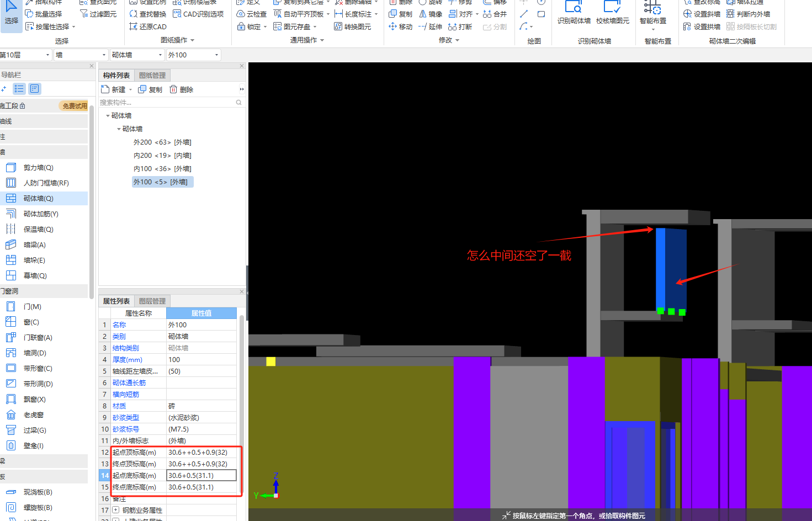The height and width of the screenshot is (521, 812).
Task: Switch to 属性列表 tab
Action: 116,301
